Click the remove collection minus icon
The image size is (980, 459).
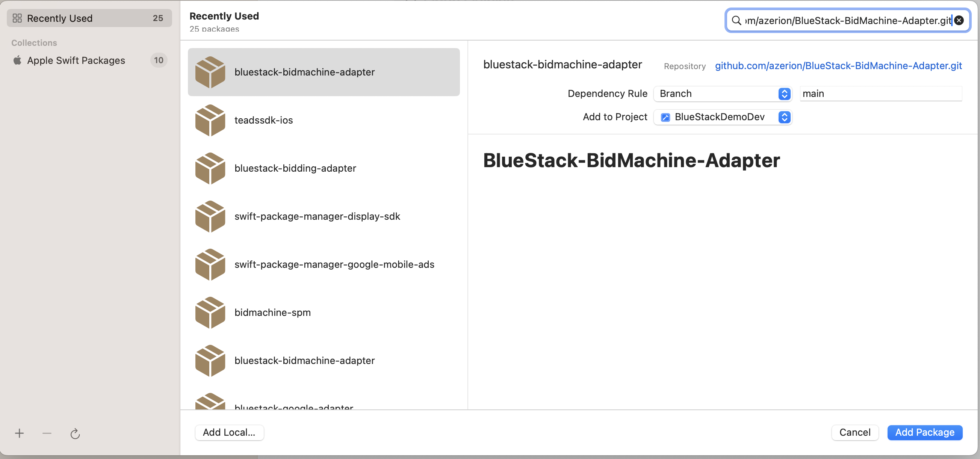pyautogui.click(x=47, y=433)
